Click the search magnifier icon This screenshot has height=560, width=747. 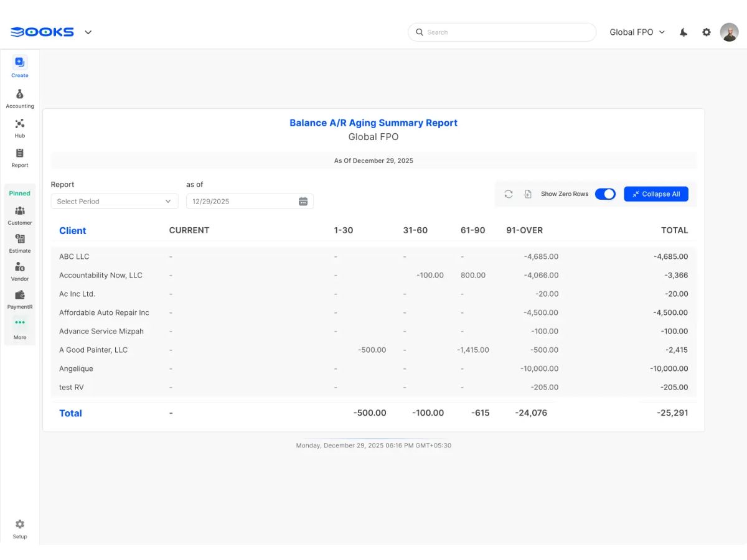[x=420, y=32]
